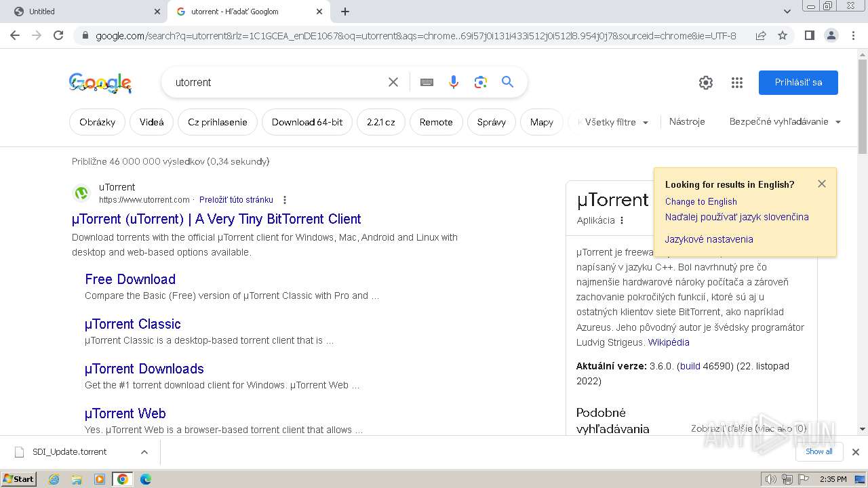
Task: Open the SDI_Update.torrent downloaded file
Action: coord(70,452)
